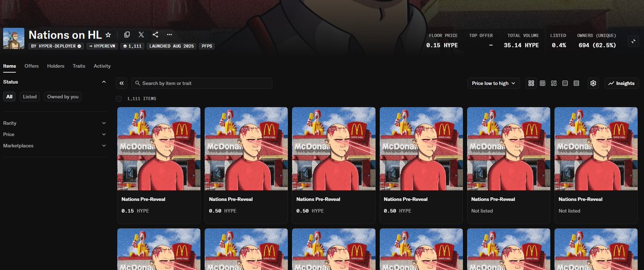Viewport: 644px width, 270px height.
Task: Click the magnifier icon in search bar
Action: pyautogui.click(x=138, y=83)
